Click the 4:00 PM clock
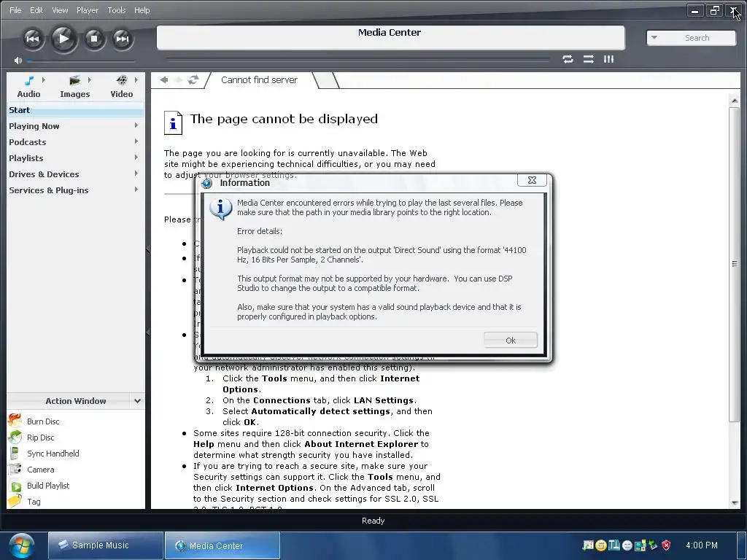 coord(701,545)
